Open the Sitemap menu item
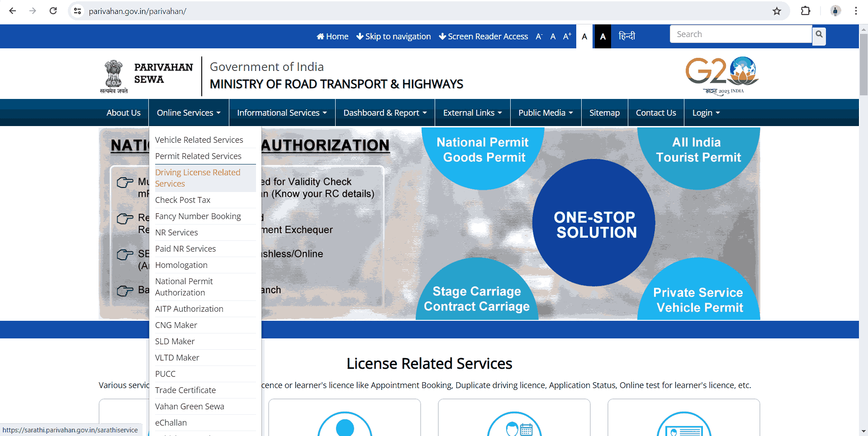 (x=604, y=113)
